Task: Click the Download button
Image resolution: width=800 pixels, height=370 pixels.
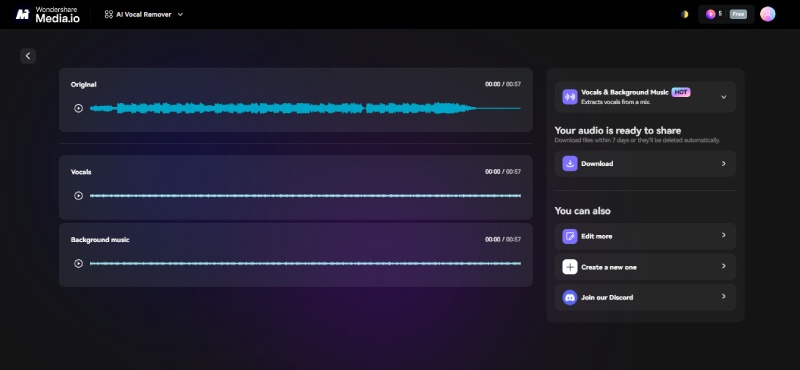Action: (x=645, y=164)
